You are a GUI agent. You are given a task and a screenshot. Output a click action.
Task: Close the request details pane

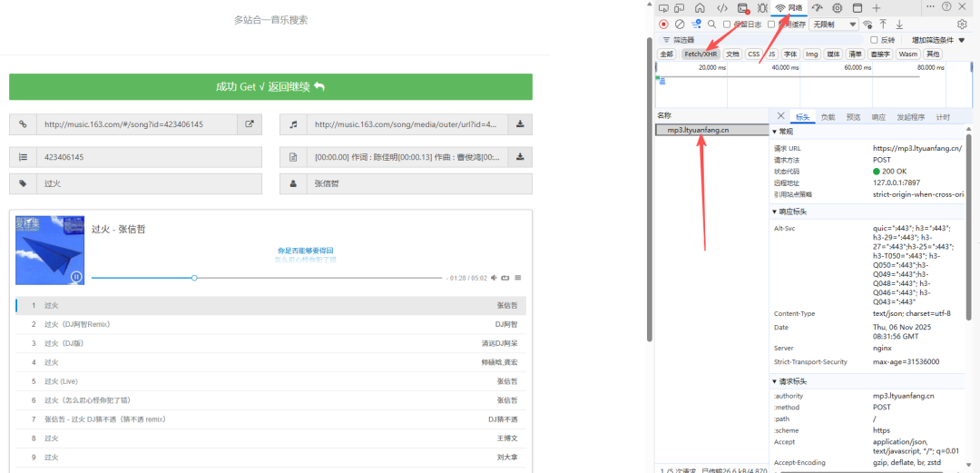pos(780,115)
